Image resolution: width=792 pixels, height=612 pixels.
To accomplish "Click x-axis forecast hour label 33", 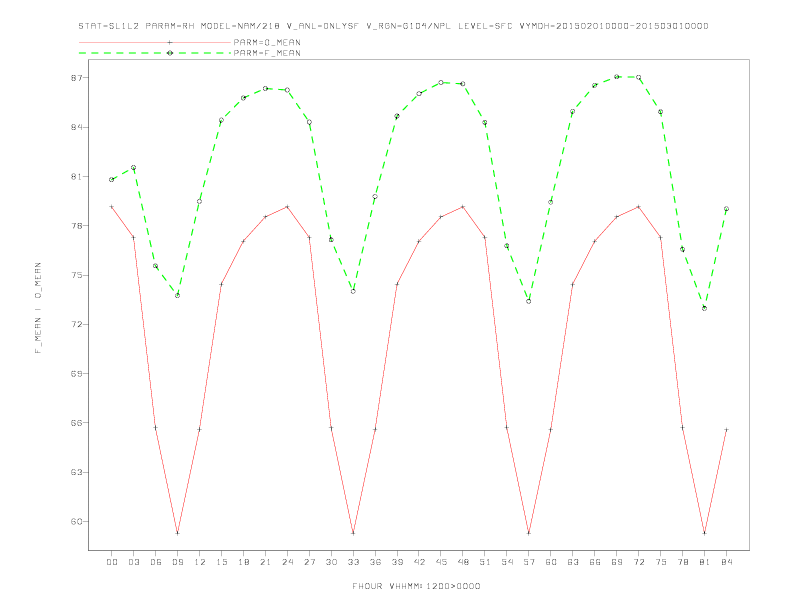I will point(353,562).
